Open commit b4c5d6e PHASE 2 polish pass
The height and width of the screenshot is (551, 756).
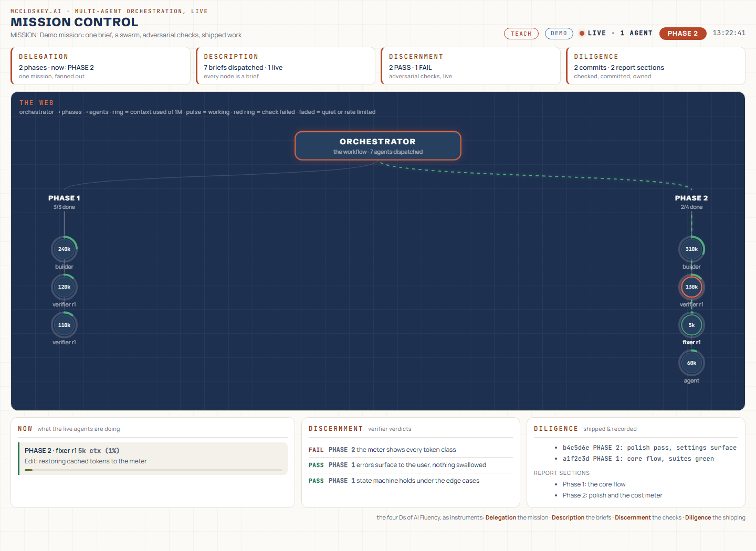point(649,448)
